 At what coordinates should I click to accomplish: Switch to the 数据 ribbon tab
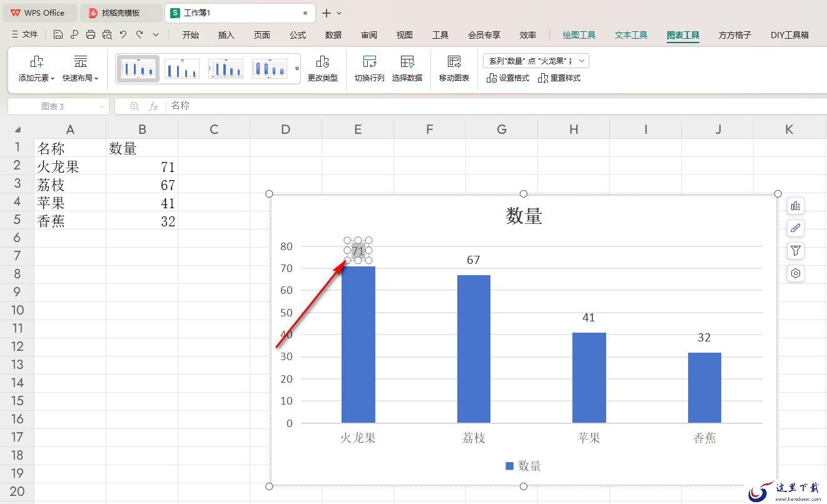(x=333, y=35)
